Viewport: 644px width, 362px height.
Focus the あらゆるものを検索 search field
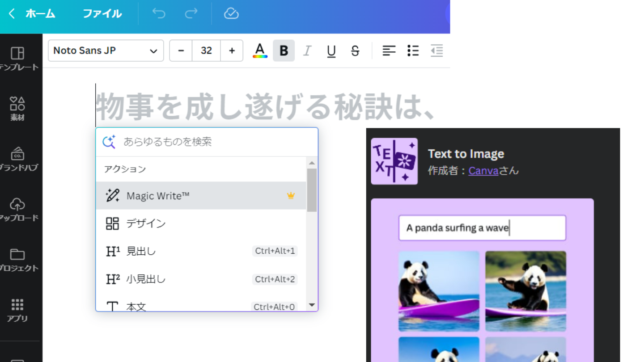207,142
